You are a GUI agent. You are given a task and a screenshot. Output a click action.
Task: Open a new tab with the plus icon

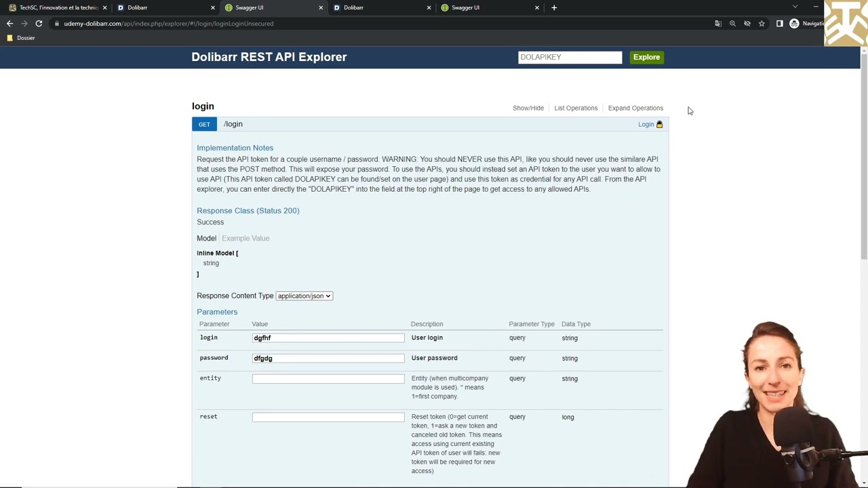click(554, 7)
